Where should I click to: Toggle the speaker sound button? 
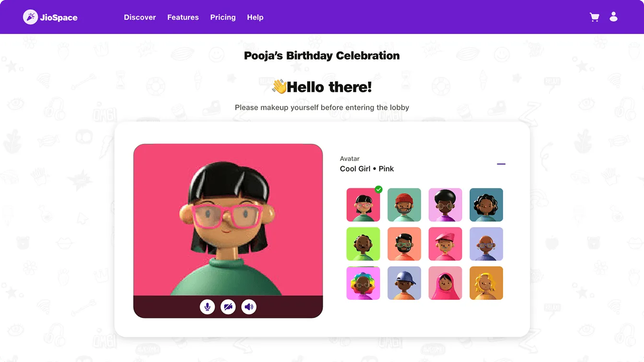pos(249,307)
